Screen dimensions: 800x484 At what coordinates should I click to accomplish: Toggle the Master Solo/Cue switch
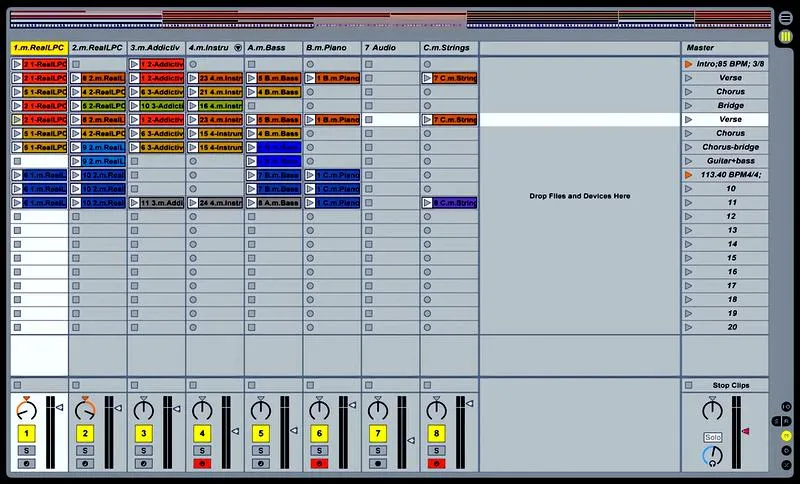point(713,437)
